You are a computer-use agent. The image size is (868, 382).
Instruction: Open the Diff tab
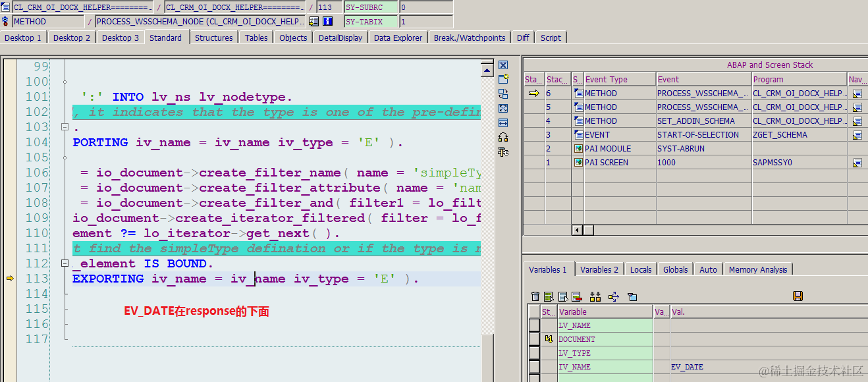[523, 38]
